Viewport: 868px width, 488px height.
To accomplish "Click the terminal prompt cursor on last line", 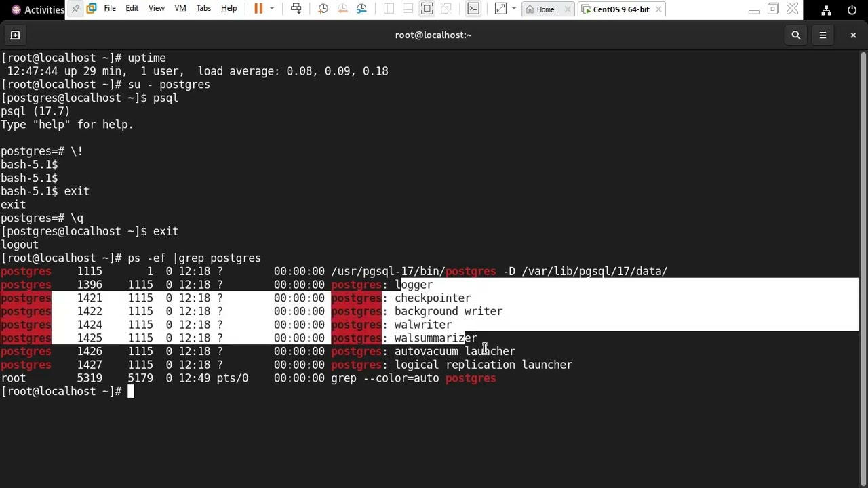I will pyautogui.click(x=131, y=392).
